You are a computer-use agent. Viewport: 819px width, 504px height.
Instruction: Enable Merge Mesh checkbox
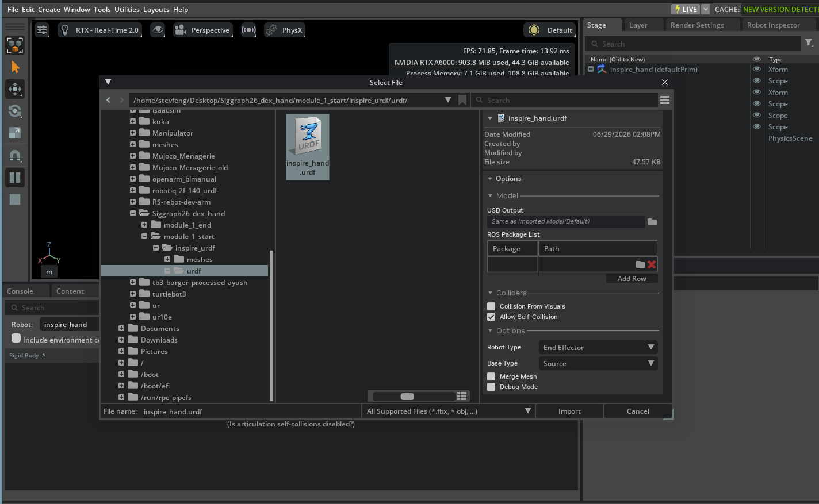[491, 376]
